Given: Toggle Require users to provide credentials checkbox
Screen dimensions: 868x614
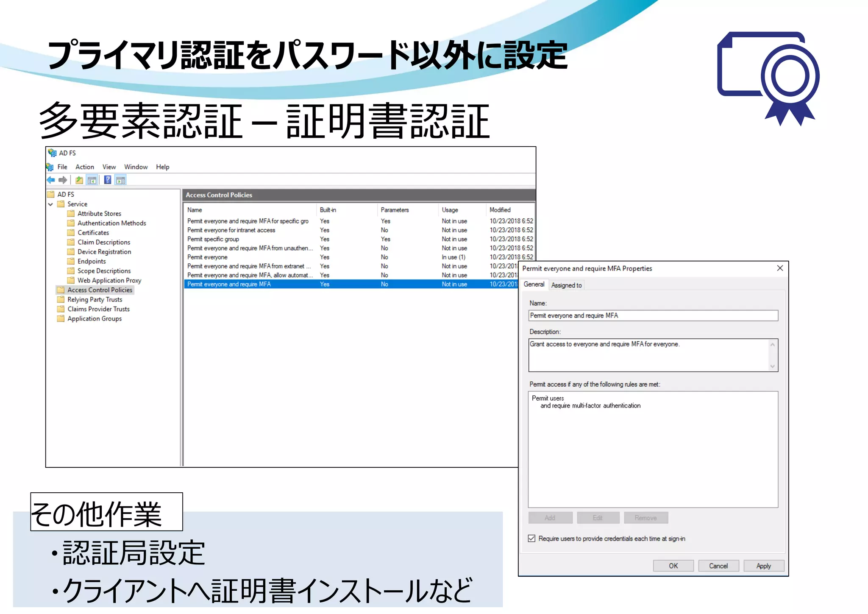Looking at the screenshot, I should [532, 539].
